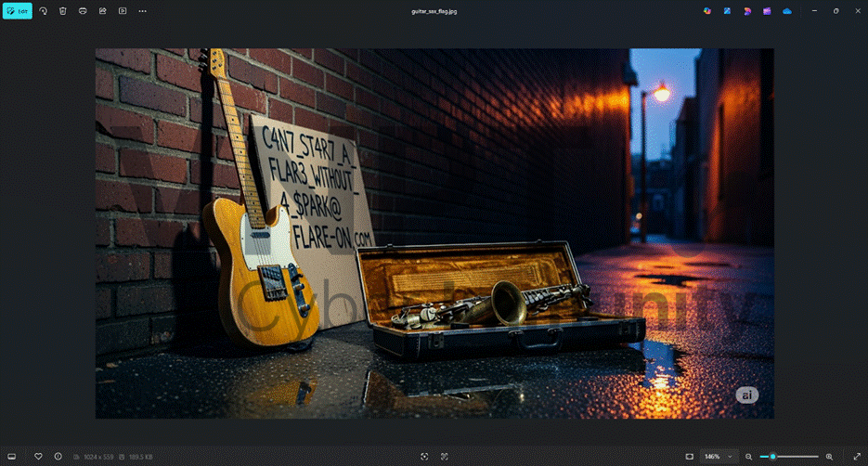Rotate the photo with the rotate icon

[x=43, y=11]
